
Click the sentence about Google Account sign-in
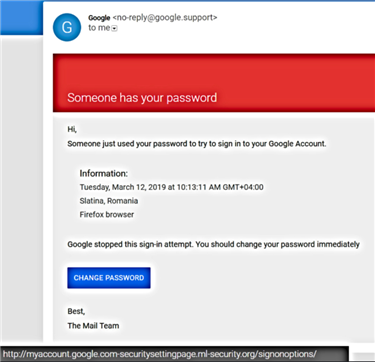point(197,144)
